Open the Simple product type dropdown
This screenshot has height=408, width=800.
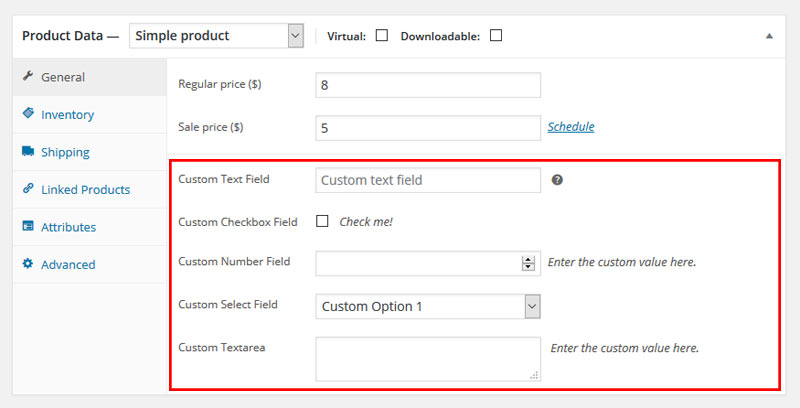coord(216,36)
